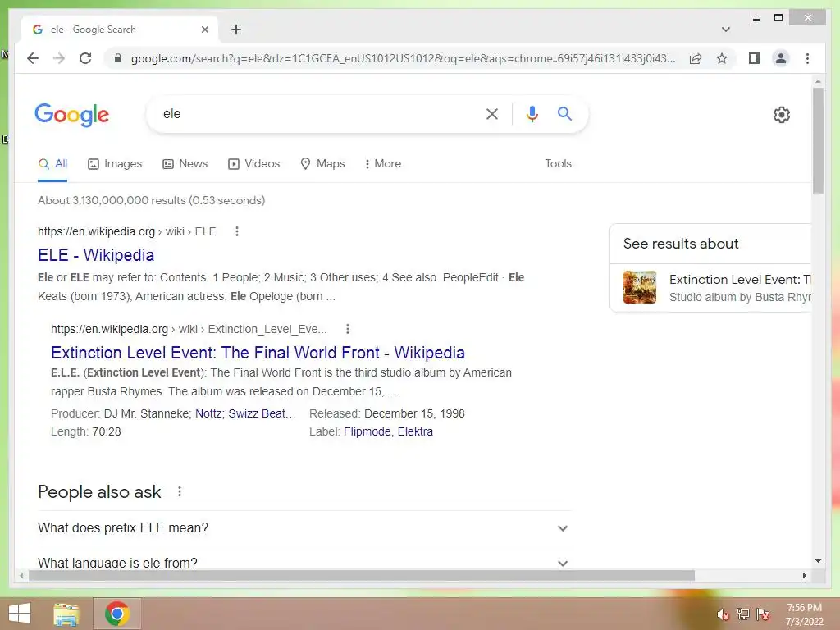840x630 pixels.
Task: Open 'Extinction Level Event: The Final World Front' link
Action: [258, 353]
